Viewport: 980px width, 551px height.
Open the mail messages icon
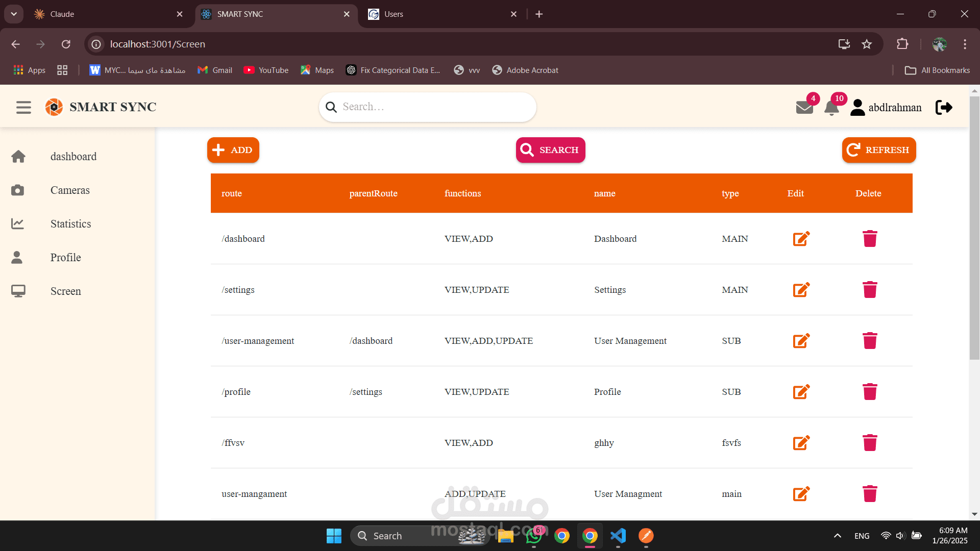click(804, 107)
